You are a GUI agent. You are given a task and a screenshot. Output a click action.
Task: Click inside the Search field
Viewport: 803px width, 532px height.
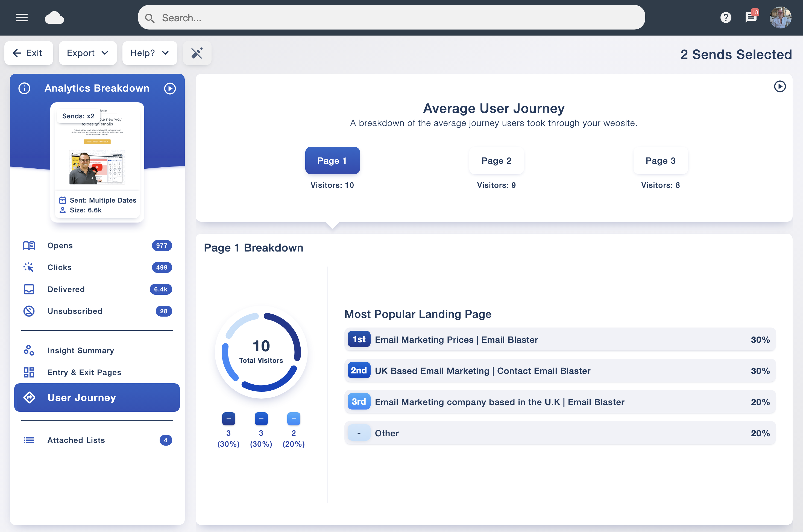pyautogui.click(x=391, y=17)
